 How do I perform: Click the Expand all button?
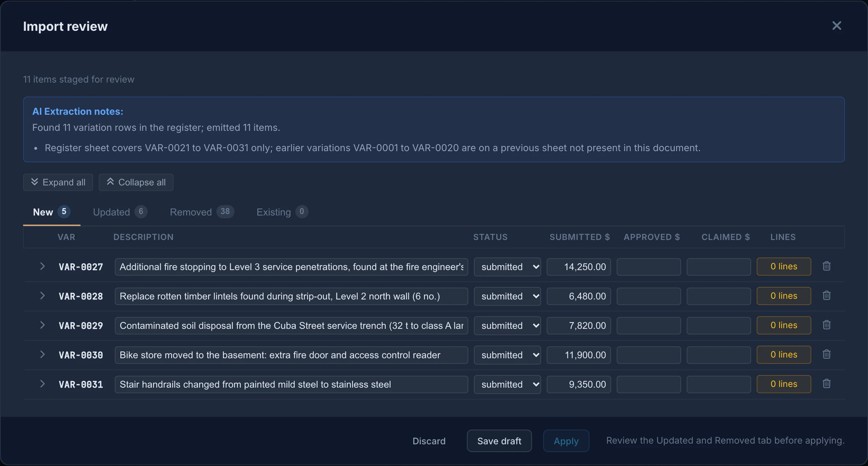coord(58,182)
